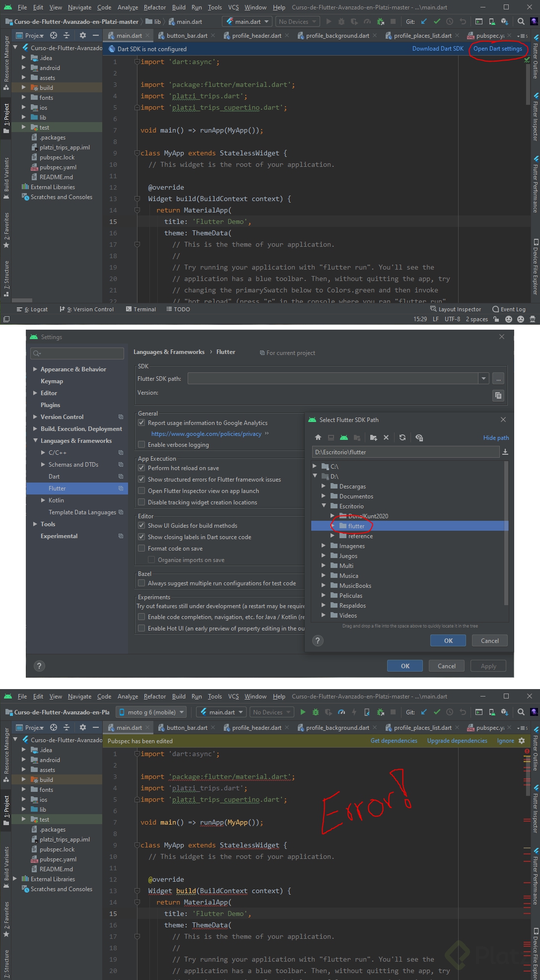Confirm OK in Select Flutter SDK Path dialog
This screenshot has height=980, width=540.
pyautogui.click(x=448, y=640)
